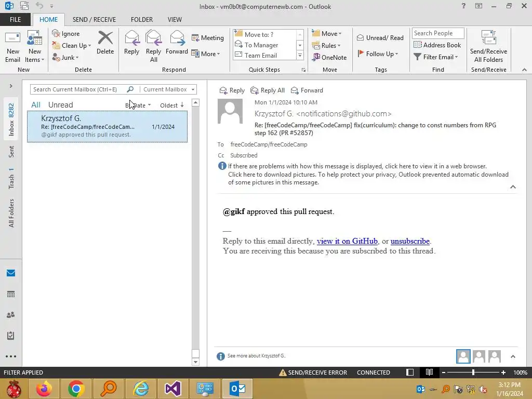Click the Search Current Mailbox field

click(x=79, y=89)
